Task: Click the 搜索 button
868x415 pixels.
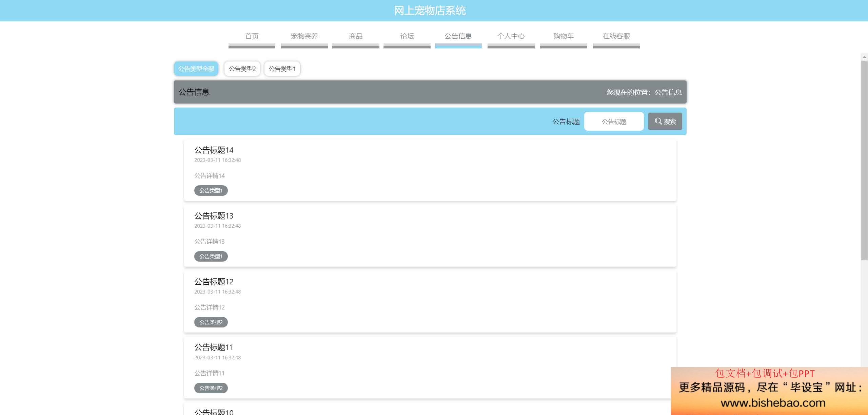Action: tap(665, 121)
